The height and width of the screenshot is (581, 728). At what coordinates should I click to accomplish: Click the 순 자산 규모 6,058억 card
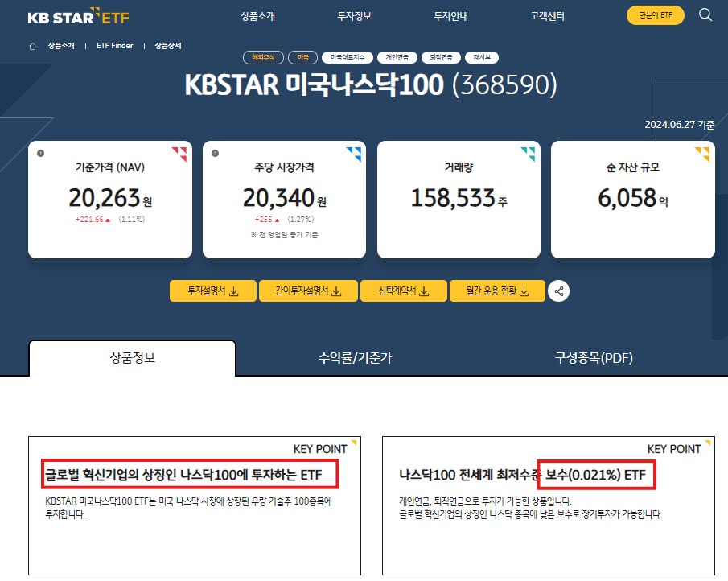point(633,200)
